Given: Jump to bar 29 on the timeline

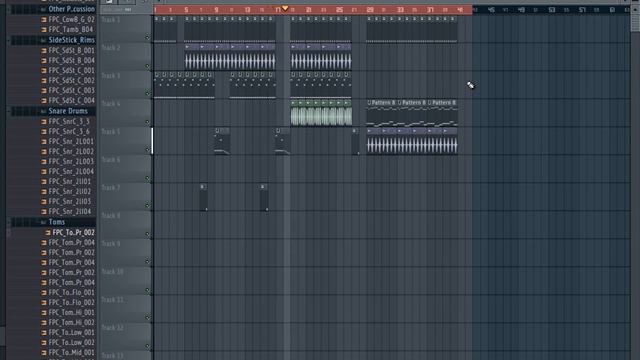Looking at the screenshot, I should click(370, 10).
